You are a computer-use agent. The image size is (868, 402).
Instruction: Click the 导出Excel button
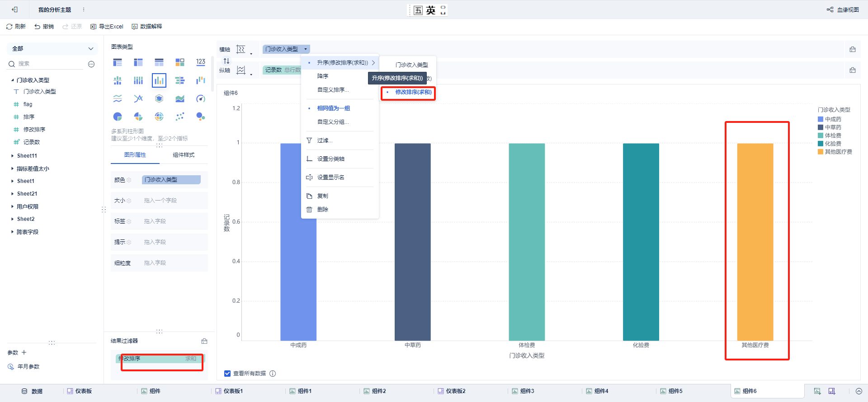(107, 27)
